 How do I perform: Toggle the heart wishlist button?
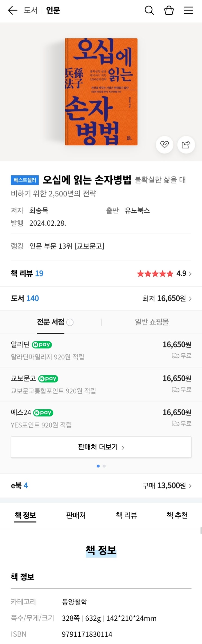click(164, 144)
